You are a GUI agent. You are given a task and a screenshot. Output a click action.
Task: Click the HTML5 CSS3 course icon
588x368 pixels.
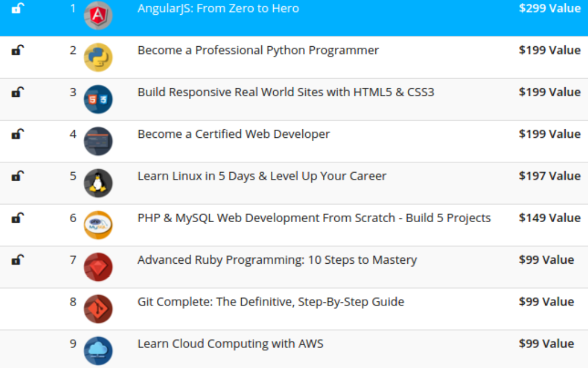click(x=98, y=99)
